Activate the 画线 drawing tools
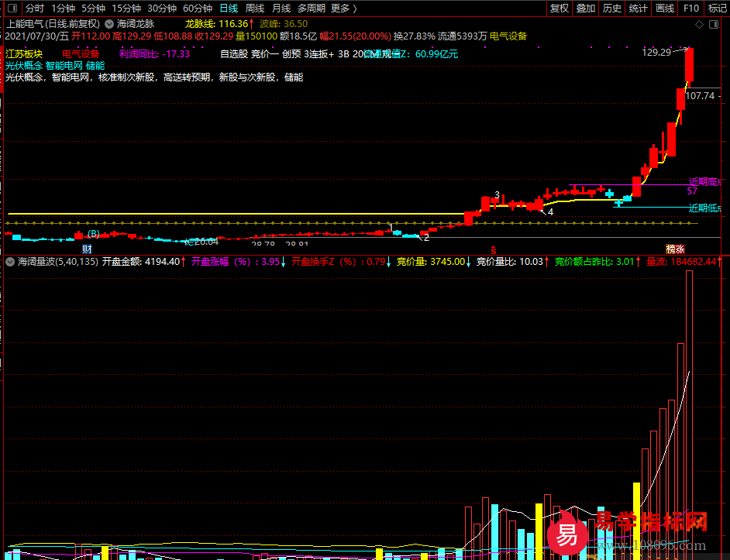This screenshot has height=560, width=730. click(x=665, y=9)
